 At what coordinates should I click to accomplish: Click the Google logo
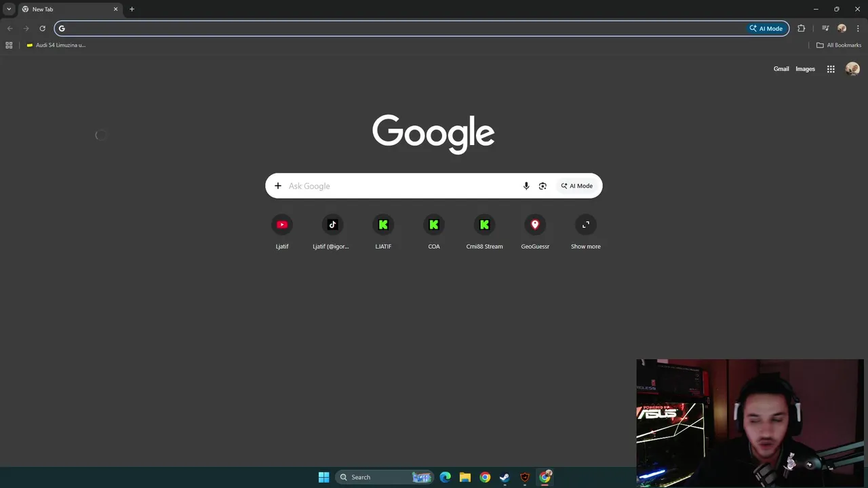[x=433, y=134]
